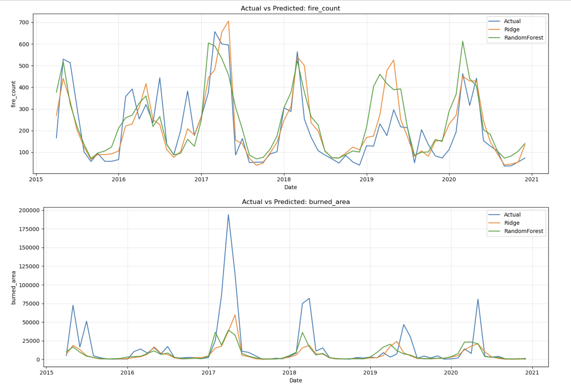Click green RandomForest swatch in fire_count legend
Image resolution: width=571 pixels, height=392 pixels.
[494, 38]
